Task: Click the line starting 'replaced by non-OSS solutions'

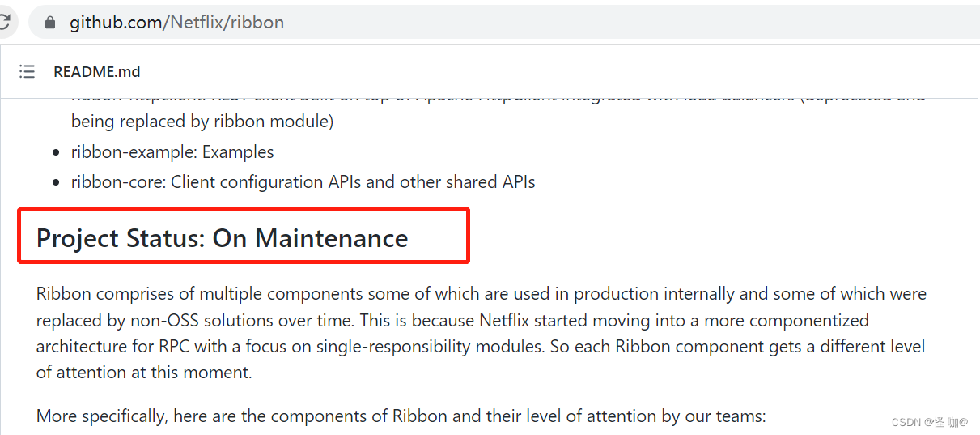Action: point(452,320)
